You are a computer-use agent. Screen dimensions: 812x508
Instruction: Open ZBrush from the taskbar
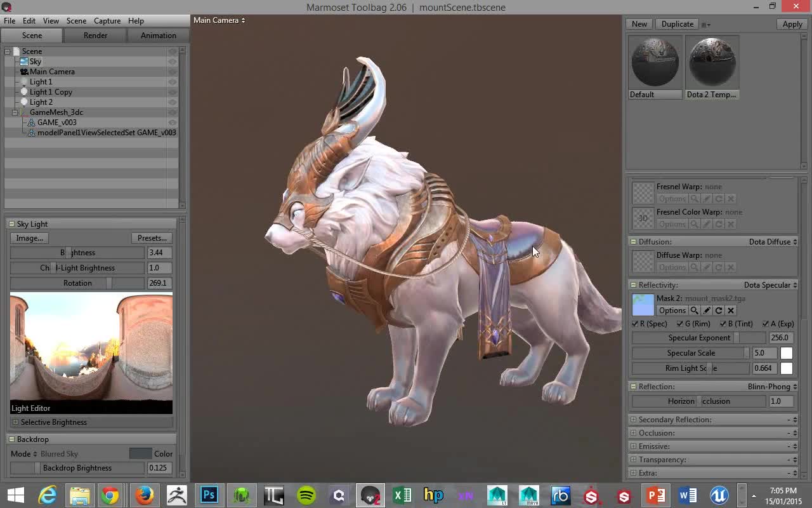point(177,495)
